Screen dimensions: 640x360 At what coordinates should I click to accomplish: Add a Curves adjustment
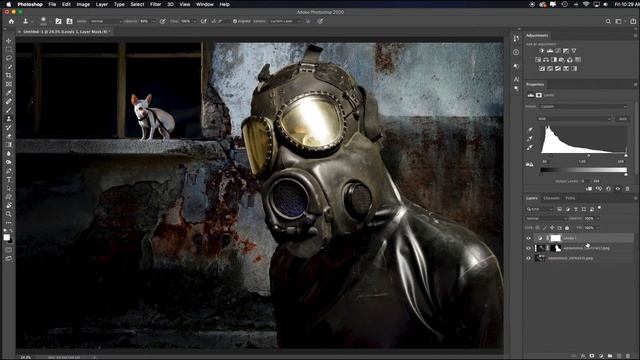558,51
